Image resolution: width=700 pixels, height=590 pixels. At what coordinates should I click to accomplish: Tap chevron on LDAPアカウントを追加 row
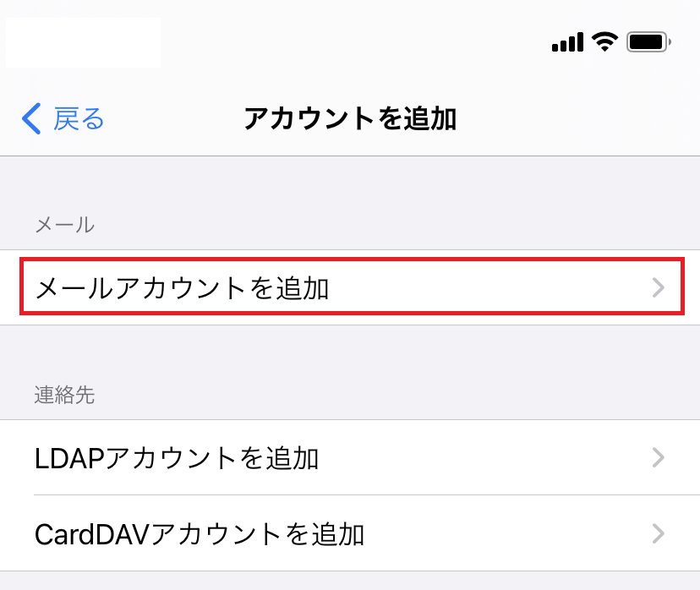point(659,458)
